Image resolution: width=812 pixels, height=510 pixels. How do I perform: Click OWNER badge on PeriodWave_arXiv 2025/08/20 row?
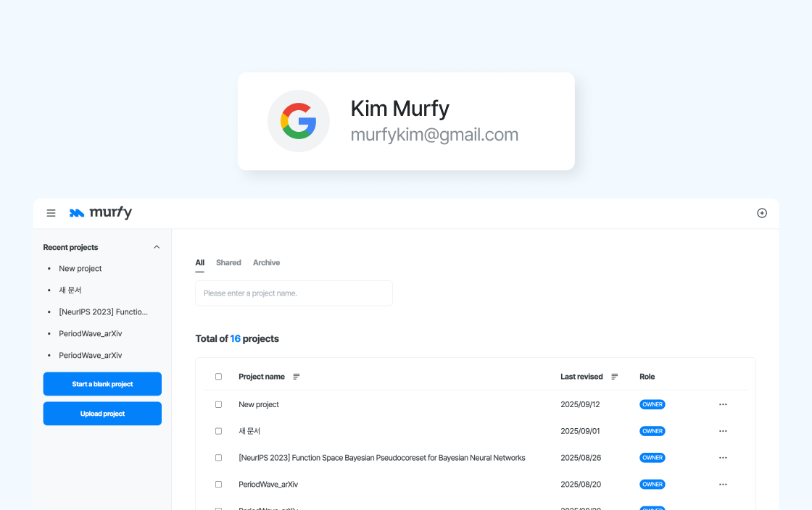coord(652,484)
